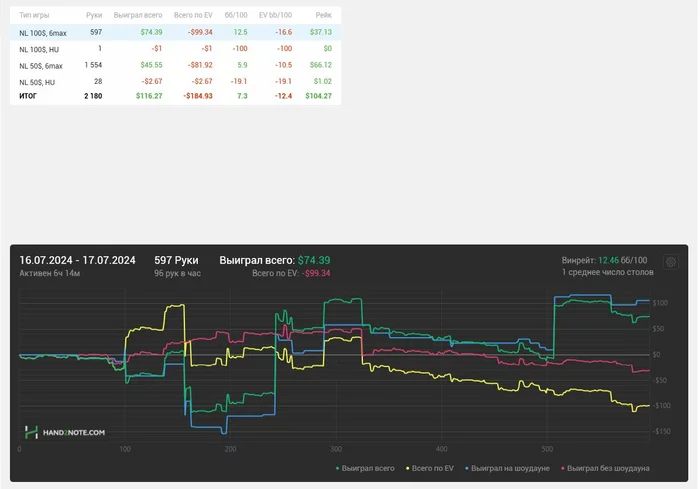
Task: Click the $37.13 rake cell
Action: click(x=321, y=32)
